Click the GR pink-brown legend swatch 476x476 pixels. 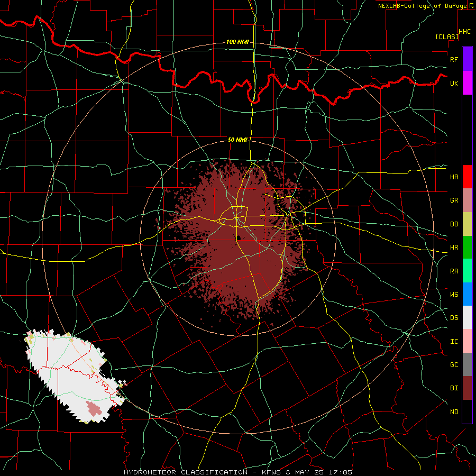tap(467, 200)
